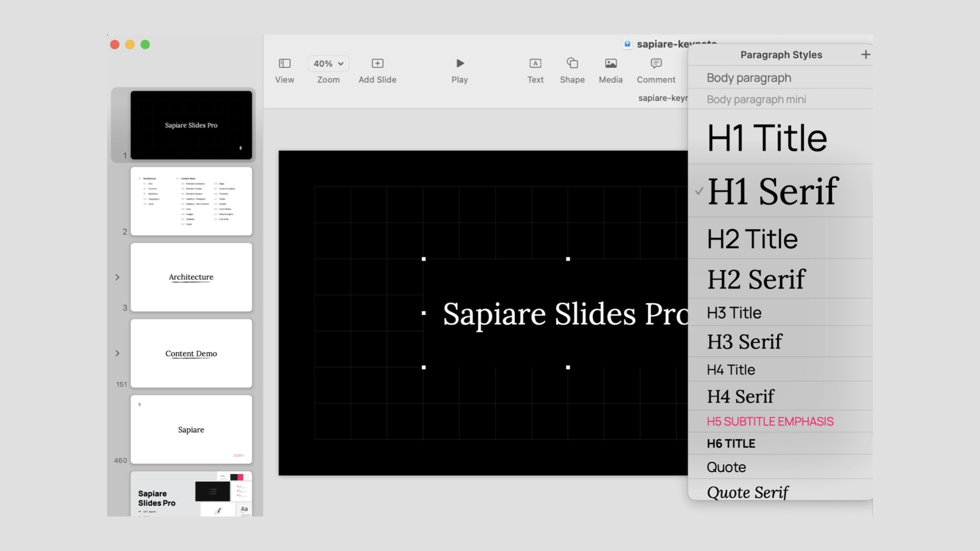Screen dimensions: 980x551
Task: Apply the H2 Serif style
Action: coord(780,279)
